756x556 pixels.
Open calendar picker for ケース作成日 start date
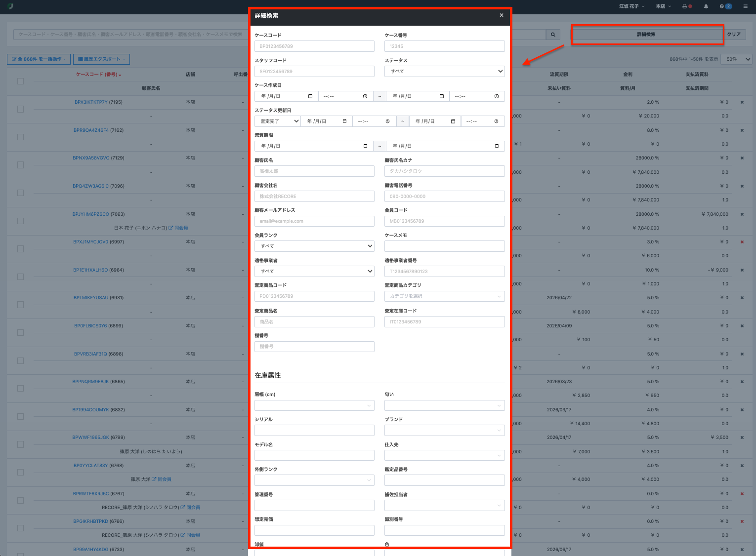[310, 96]
